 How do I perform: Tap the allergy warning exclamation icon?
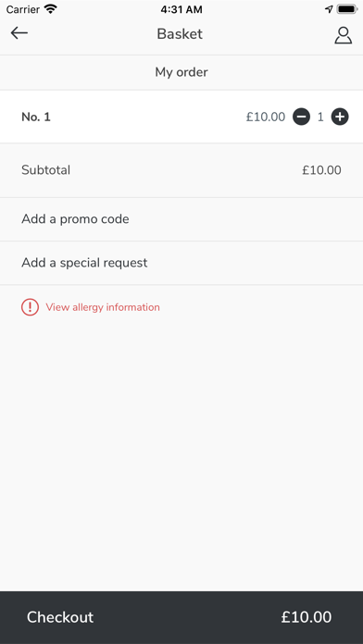tap(30, 307)
